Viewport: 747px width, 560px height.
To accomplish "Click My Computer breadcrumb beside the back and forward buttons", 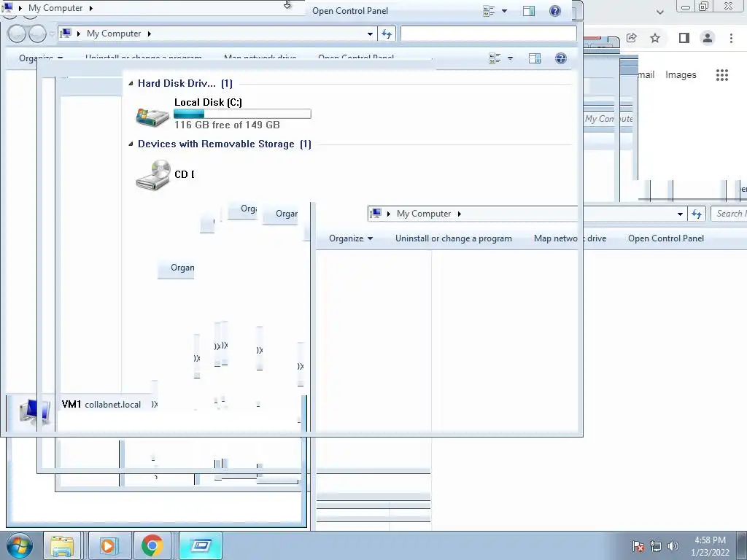I will [x=114, y=34].
